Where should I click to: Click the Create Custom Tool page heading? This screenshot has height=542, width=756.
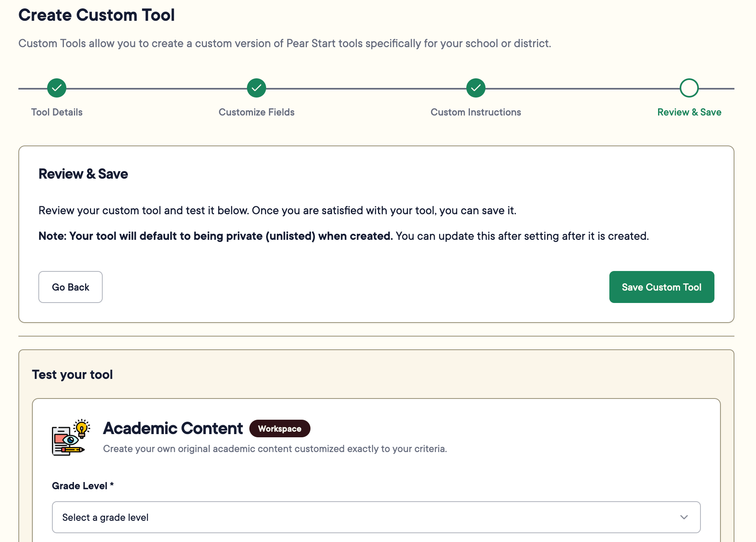(x=97, y=15)
